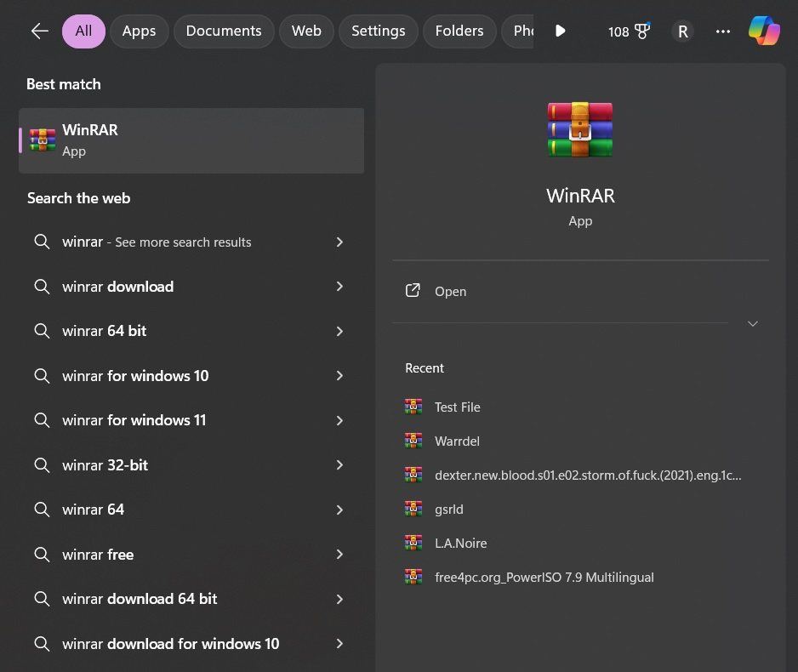Click the archive icon beside gsrld
The image size is (798, 672).
pyautogui.click(x=413, y=509)
